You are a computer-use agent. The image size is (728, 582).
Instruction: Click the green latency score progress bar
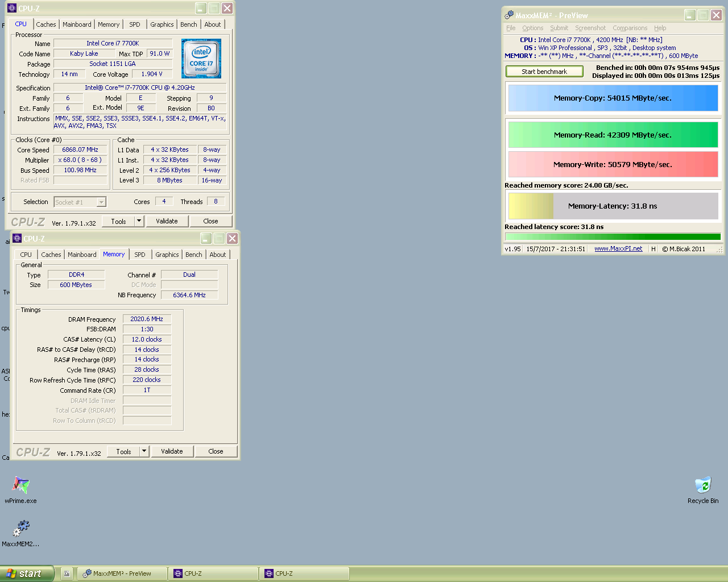coord(613,236)
